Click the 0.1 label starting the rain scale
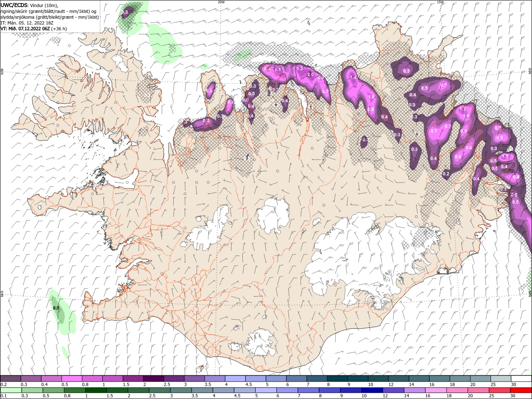 point(4,396)
